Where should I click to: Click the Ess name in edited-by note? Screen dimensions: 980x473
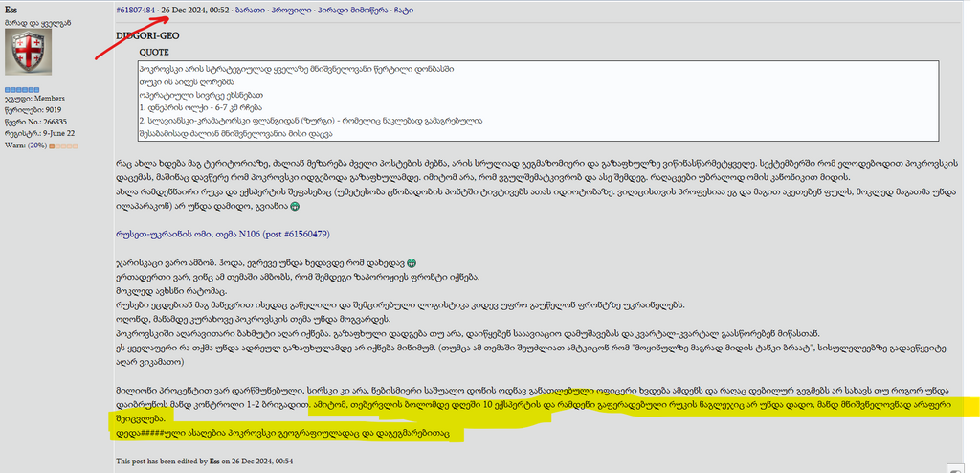(214, 461)
